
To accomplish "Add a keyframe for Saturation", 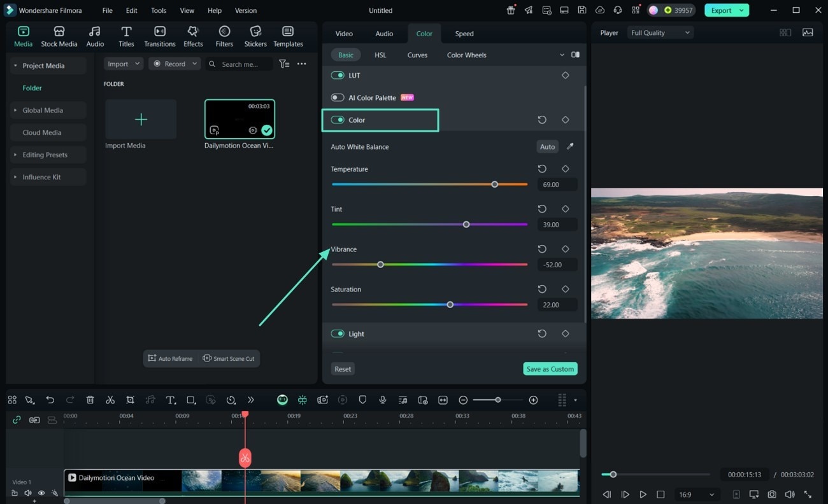I will 565,289.
